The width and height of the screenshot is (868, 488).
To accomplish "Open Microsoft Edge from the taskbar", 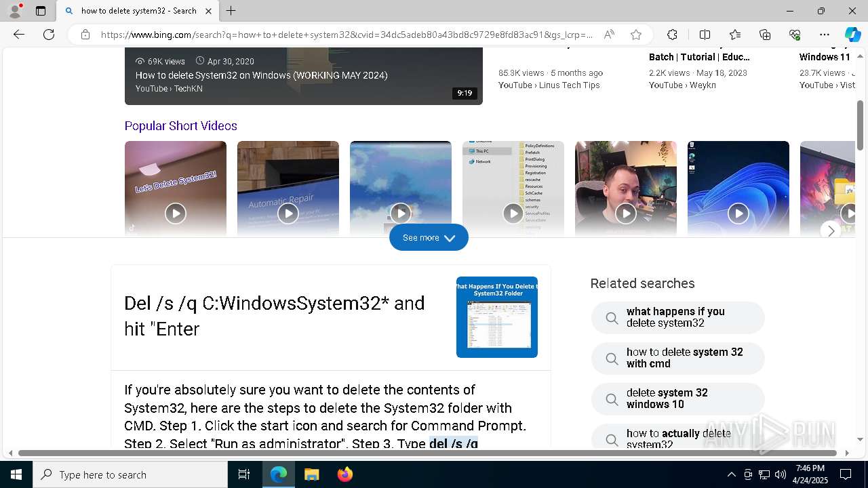I will 279,474.
